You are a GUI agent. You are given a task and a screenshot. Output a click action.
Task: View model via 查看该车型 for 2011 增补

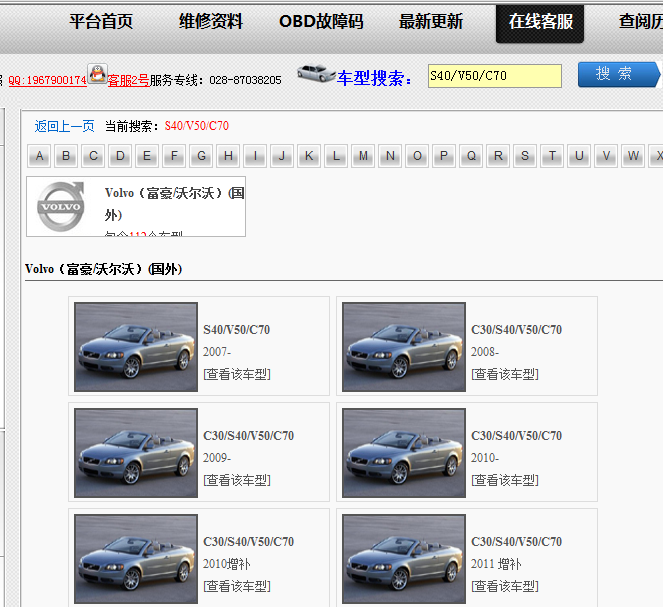pyautogui.click(x=505, y=586)
